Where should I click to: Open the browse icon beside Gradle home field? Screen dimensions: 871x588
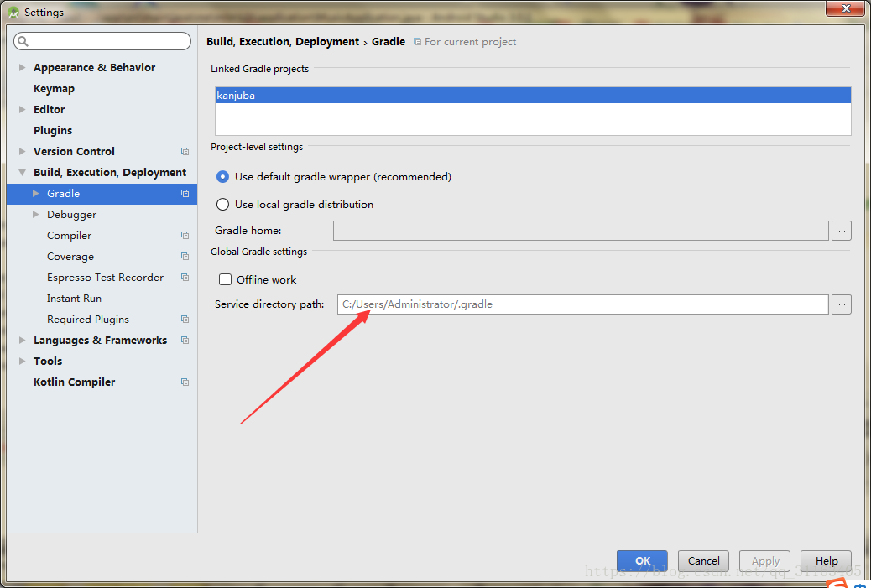(x=841, y=230)
